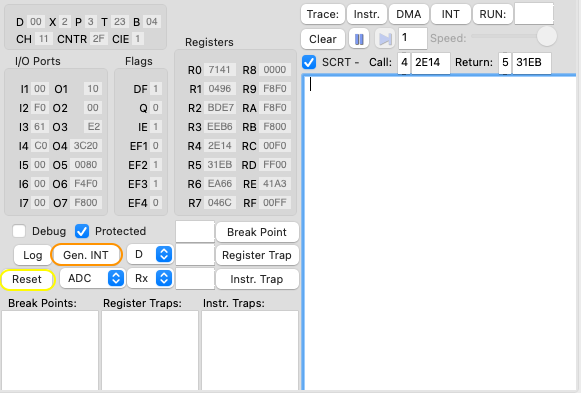Click the I4 port value C0
The width and height of the screenshot is (581, 393).
[x=40, y=146]
